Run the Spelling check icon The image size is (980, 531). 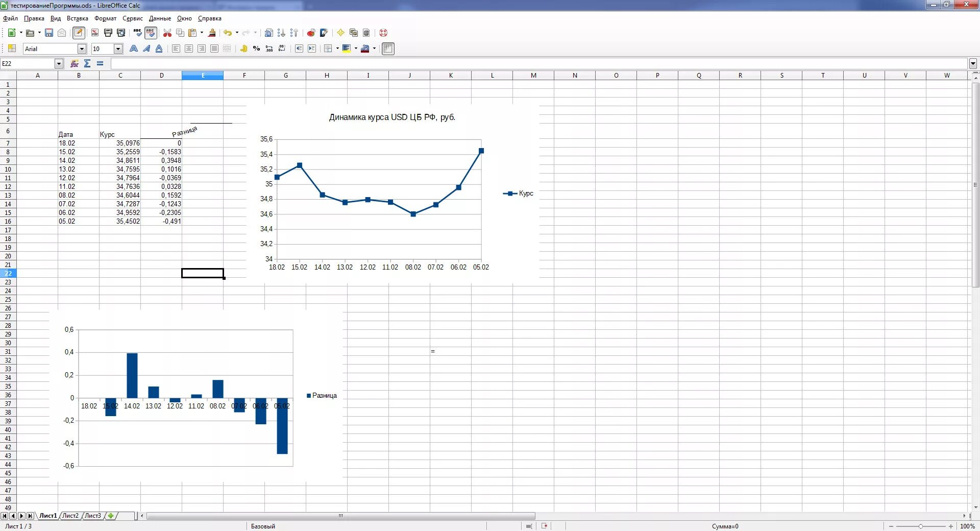tap(137, 33)
